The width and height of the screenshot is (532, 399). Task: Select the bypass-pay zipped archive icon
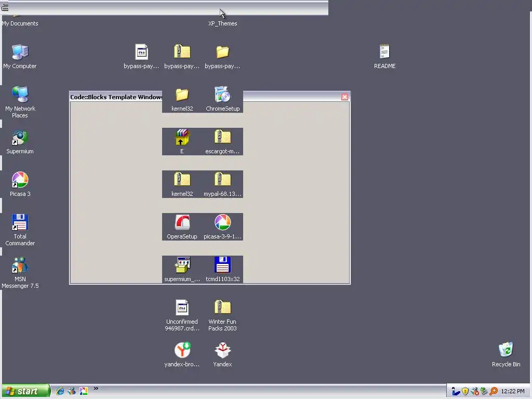point(182,52)
